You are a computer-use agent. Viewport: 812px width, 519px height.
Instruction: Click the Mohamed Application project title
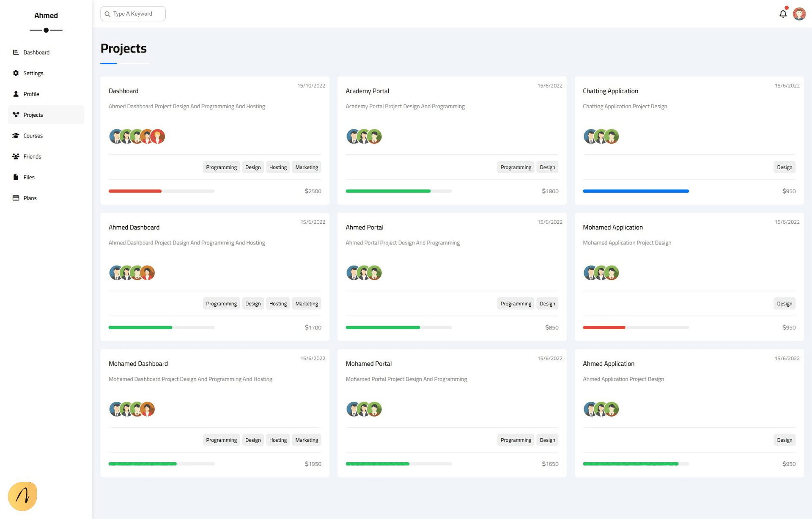point(613,227)
